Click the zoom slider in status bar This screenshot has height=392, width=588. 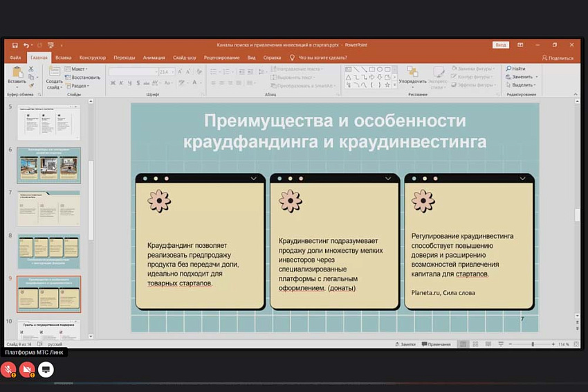[532, 344]
